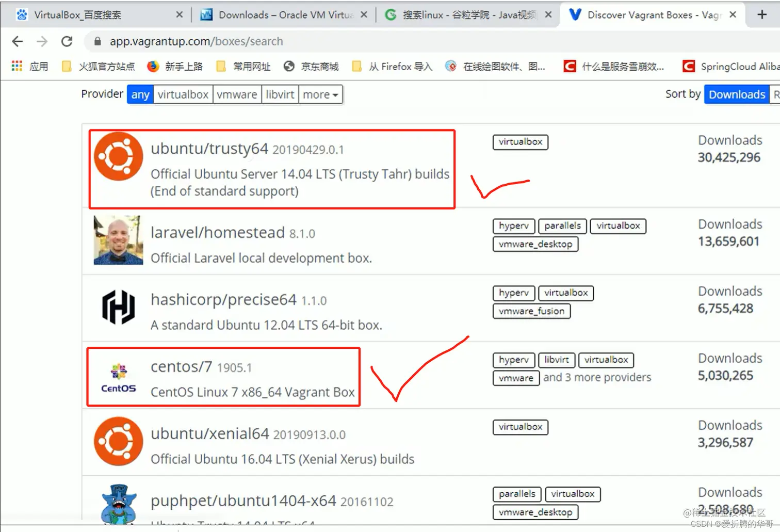The height and width of the screenshot is (532, 780).
Task: Click the hyperv tag on laravel/homestead
Action: (514, 226)
